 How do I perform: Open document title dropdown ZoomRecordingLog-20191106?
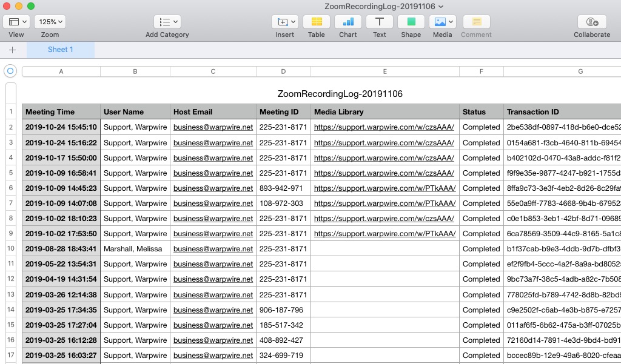pyautogui.click(x=384, y=6)
